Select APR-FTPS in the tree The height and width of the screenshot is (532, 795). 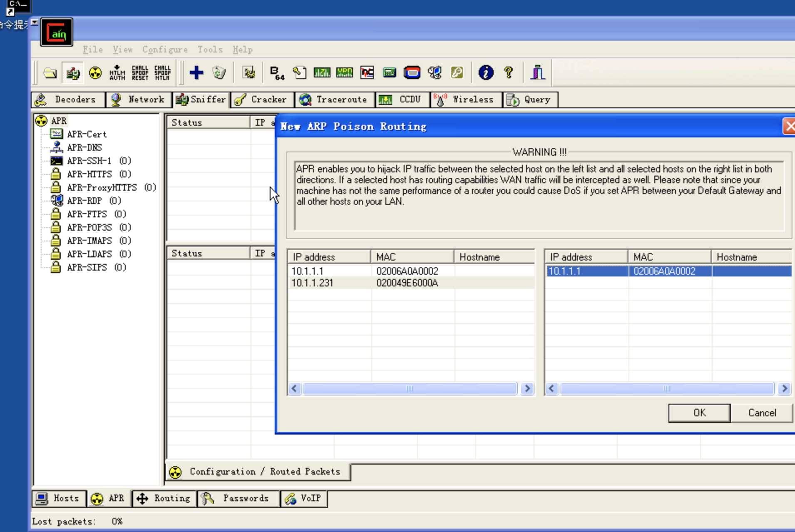tap(96, 214)
